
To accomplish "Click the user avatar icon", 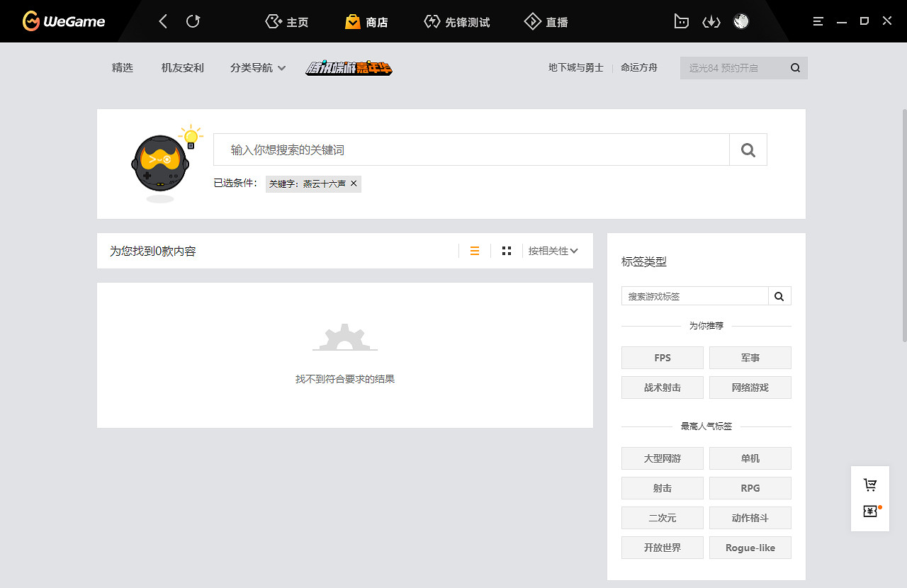I will pos(740,21).
